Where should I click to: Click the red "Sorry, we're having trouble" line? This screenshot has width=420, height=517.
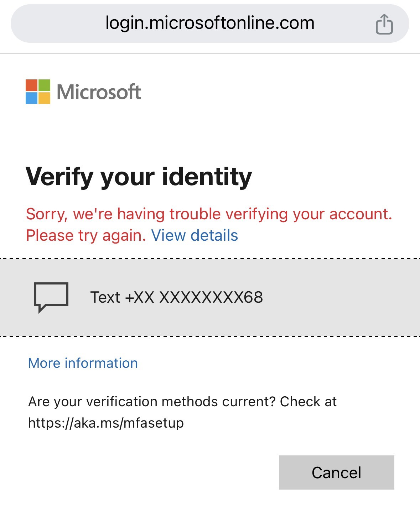pos(209,214)
